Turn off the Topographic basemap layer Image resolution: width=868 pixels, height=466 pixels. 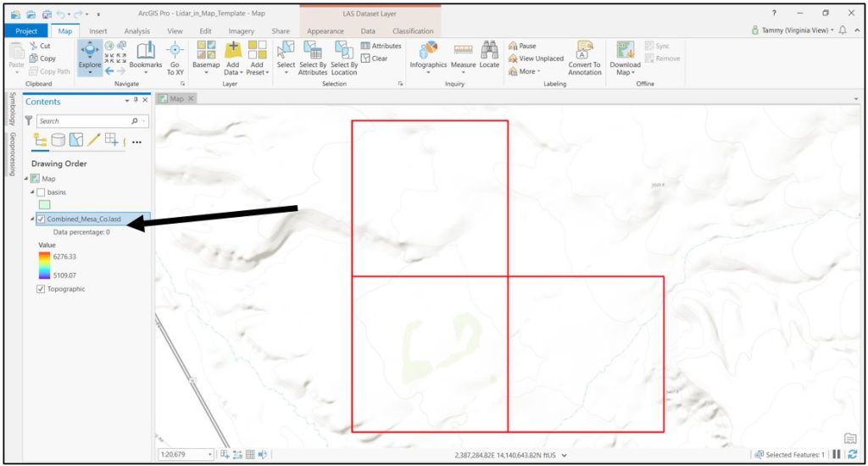(42, 289)
